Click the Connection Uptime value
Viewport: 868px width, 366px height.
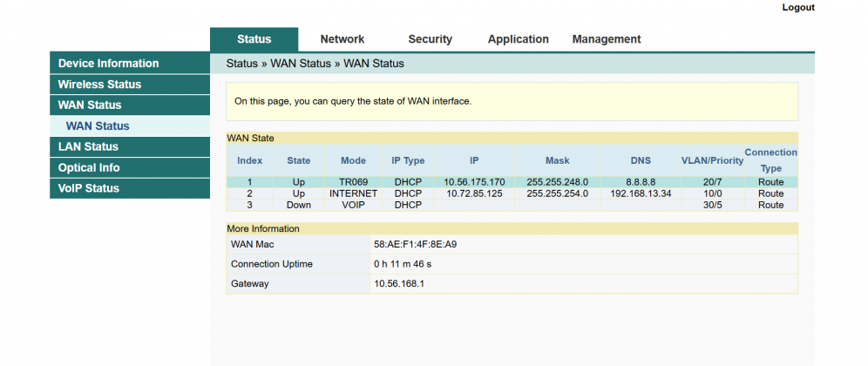[x=403, y=264]
